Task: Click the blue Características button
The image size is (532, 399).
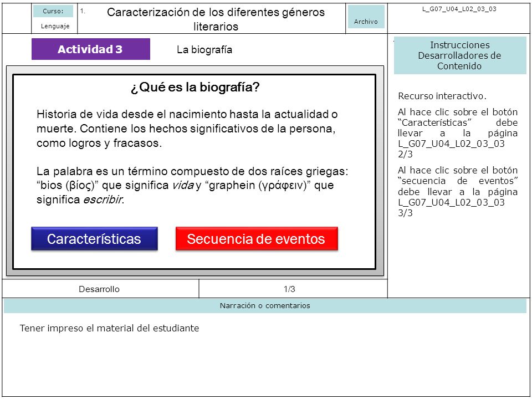Action: pyautogui.click(x=94, y=238)
